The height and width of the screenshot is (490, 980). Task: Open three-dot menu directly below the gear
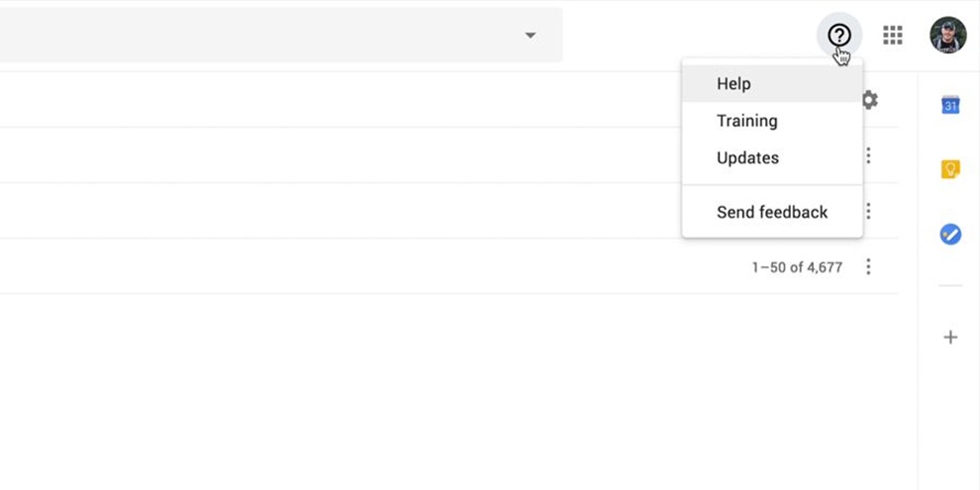[x=868, y=155]
